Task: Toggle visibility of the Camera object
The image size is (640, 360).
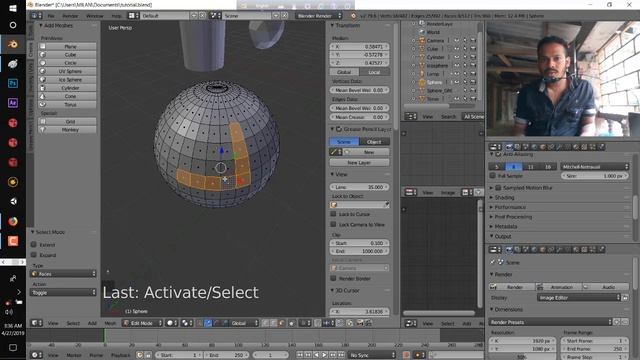Action: click(x=456, y=41)
